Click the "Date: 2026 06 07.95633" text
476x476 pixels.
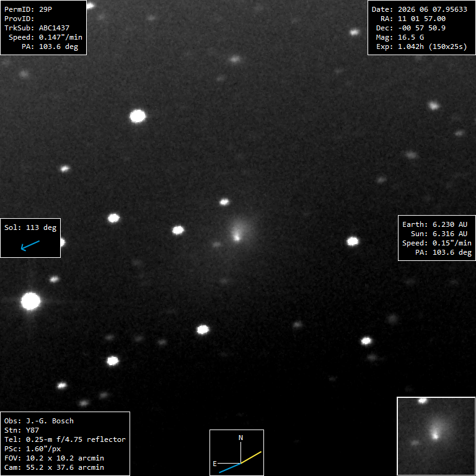[x=419, y=9]
